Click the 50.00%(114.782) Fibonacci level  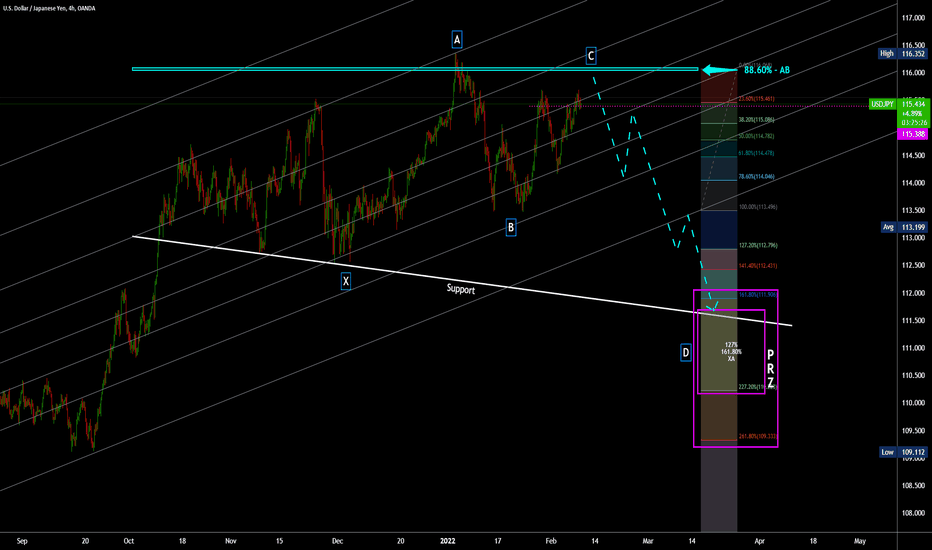pyautogui.click(x=756, y=136)
